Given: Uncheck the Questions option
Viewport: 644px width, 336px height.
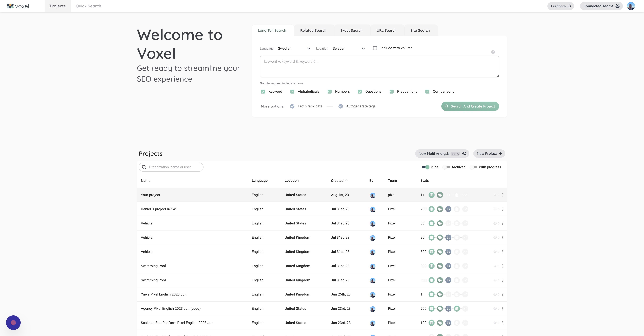Looking at the screenshot, I should point(360,92).
